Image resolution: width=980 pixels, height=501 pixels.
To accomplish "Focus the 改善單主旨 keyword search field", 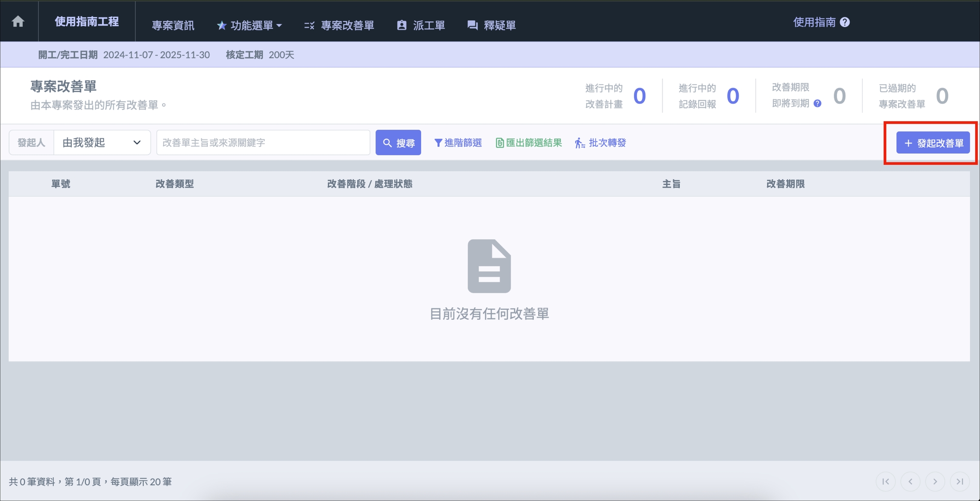I will coord(263,143).
